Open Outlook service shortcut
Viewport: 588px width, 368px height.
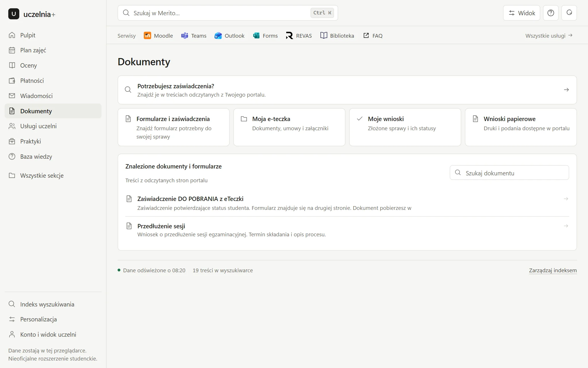coord(229,36)
